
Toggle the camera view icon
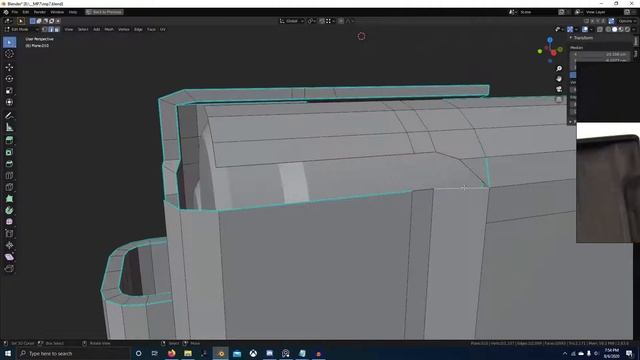(559, 89)
